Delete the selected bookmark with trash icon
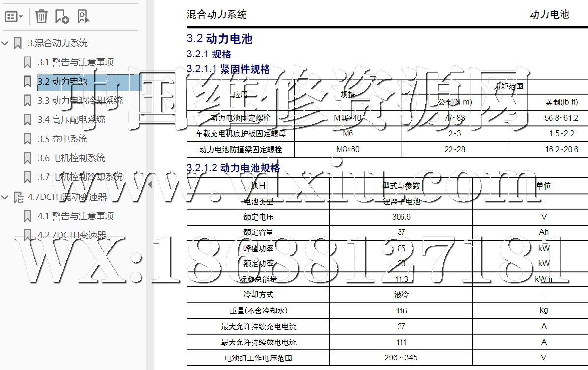The width and height of the screenshot is (588, 370). pyautogui.click(x=41, y=17)
